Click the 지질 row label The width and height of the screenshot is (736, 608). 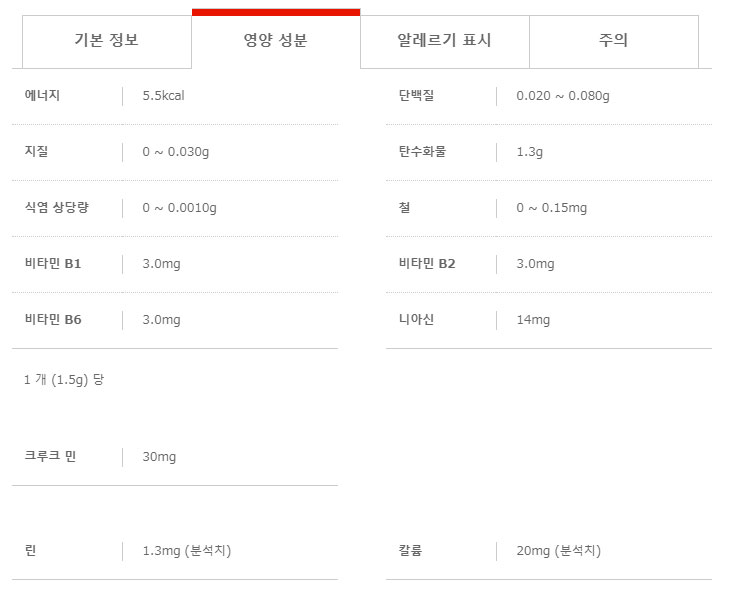(x=36, y=152)
